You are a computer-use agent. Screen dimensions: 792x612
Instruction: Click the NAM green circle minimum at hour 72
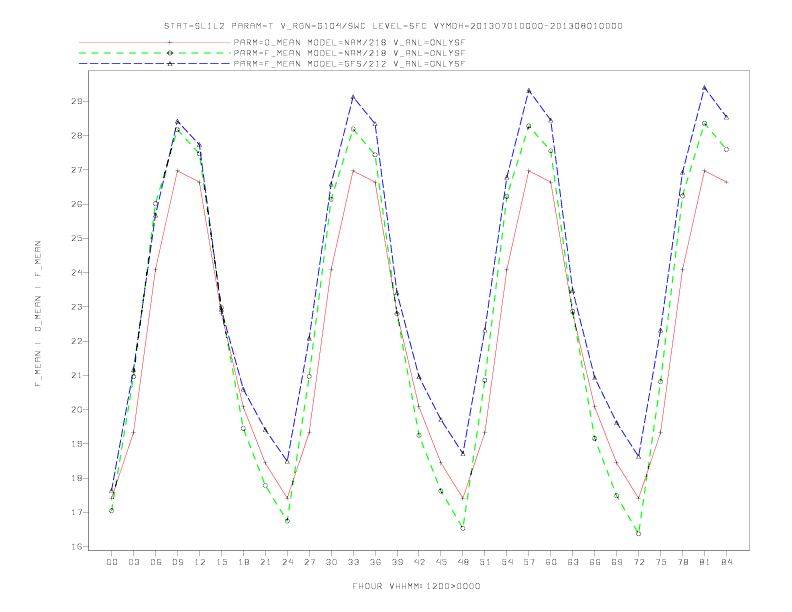point(638,533)
